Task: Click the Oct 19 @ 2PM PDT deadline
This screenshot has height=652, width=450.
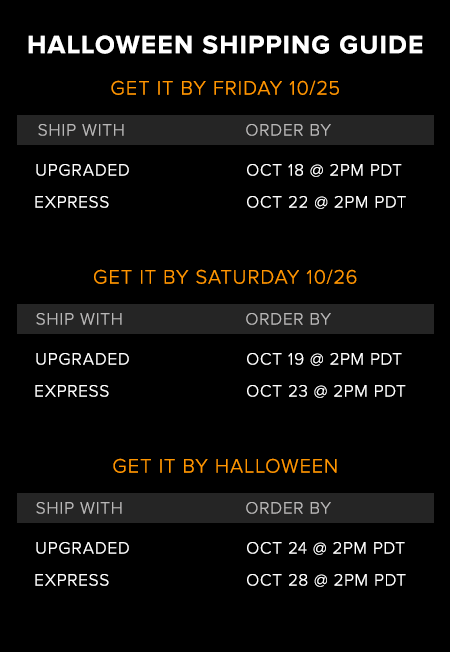Action: (324, 359)
